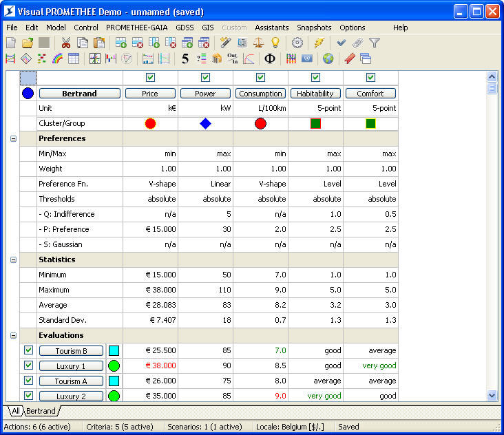Collapse the Preferences section
Viewport: 504px width, 435px height.
[13, 138]
